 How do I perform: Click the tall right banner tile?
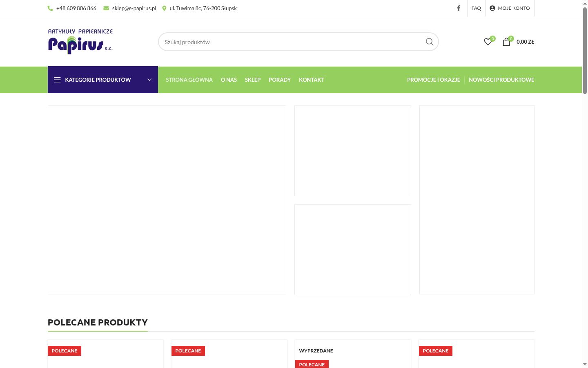(477, 200)
